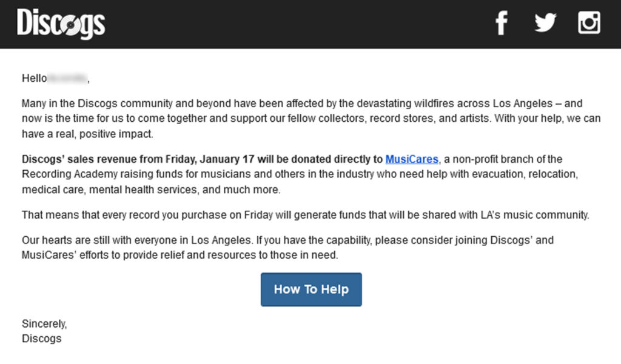Screen dimensions: 621x364
Task: Click the blurred recipient name after Hello
Action: [68, 78]
